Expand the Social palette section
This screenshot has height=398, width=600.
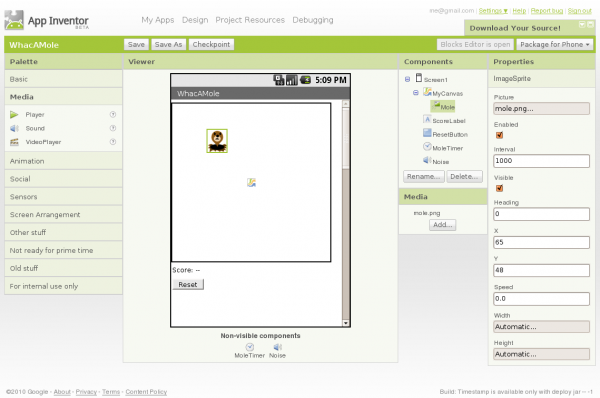tap(64, 179)
